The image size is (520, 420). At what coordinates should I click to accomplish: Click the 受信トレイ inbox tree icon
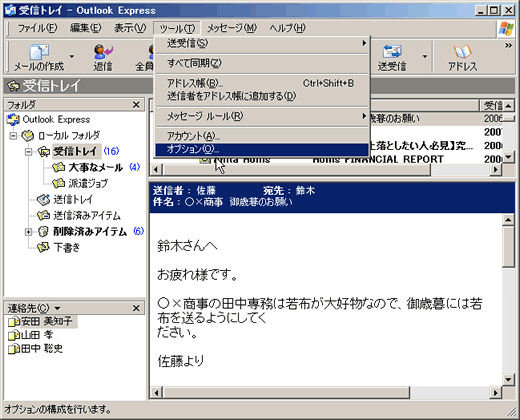44,152
